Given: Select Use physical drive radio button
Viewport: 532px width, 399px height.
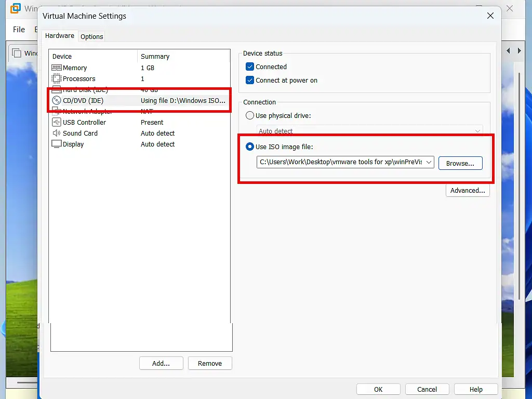Looking at the screenshot, I should coord(250,115).
